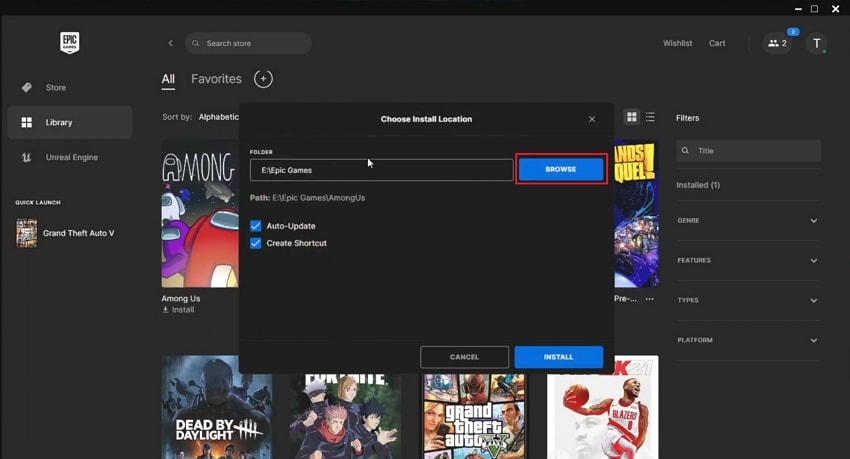This screenshot has height=459, width=850.
Task: Switch to list view
Action: pos(650,117)
